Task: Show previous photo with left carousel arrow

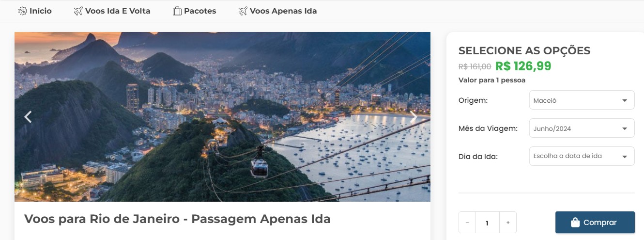Action: (28, 117)
